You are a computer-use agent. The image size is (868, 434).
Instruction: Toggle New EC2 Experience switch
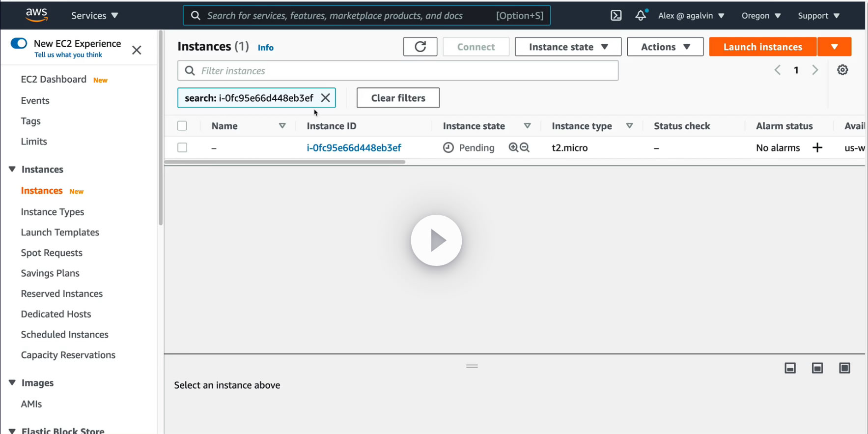(x=19, y=43)
